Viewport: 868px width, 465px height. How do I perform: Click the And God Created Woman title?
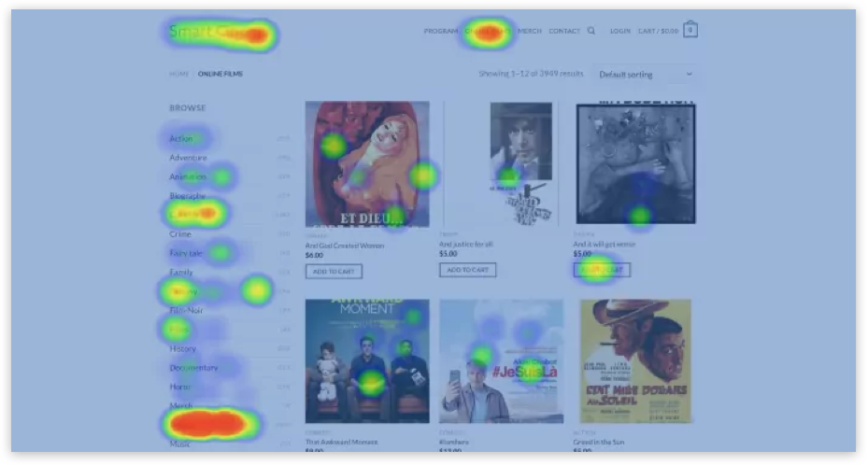point(345,246)
